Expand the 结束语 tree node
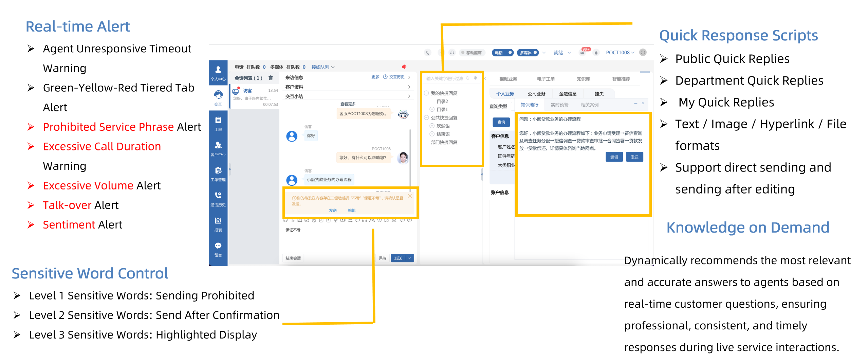 (x=432, y=134)
